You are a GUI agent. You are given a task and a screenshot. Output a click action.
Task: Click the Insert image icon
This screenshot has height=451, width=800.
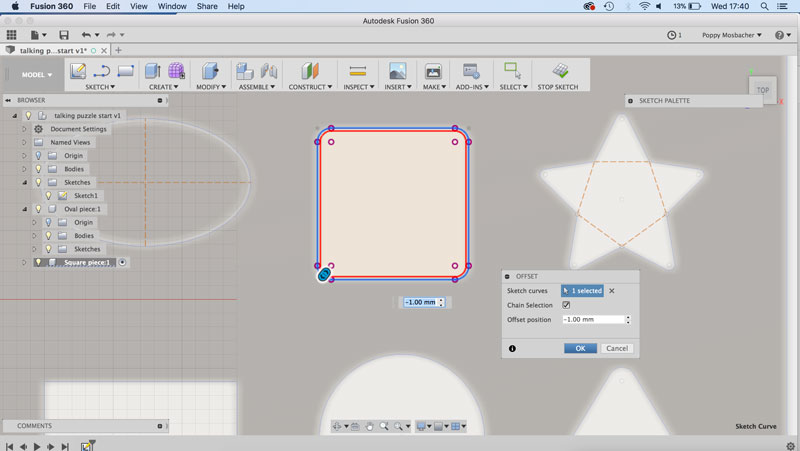tap(397, 71)
